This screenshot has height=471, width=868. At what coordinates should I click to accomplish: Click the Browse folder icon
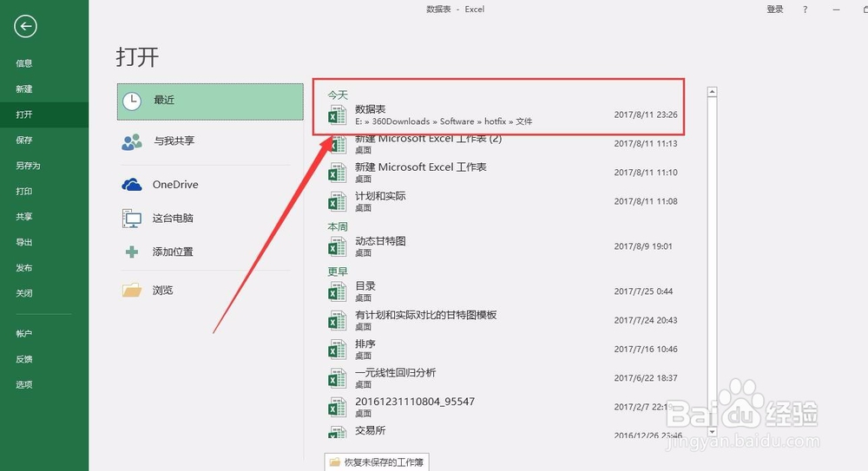pos(132,290)
